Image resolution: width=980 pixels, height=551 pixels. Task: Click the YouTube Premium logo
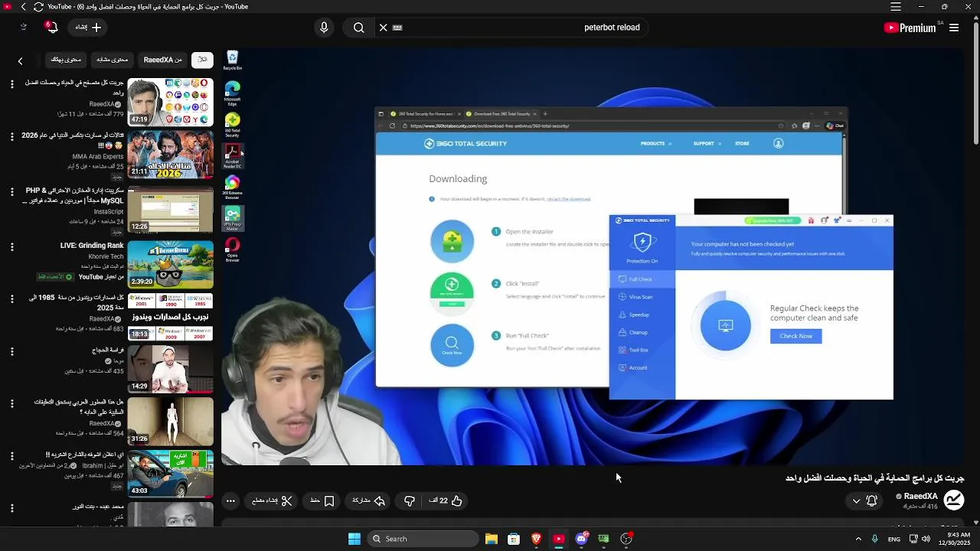(911, 28)
